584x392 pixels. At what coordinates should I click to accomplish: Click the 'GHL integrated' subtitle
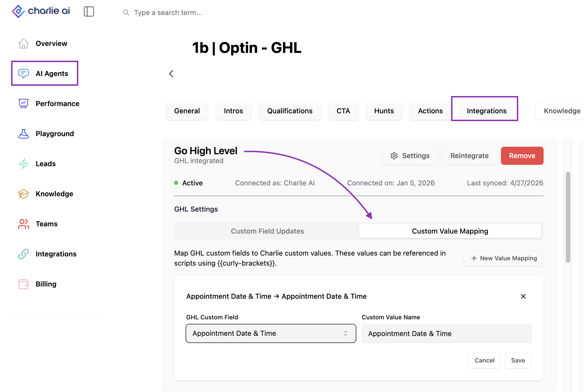click(x=199, y=161)
